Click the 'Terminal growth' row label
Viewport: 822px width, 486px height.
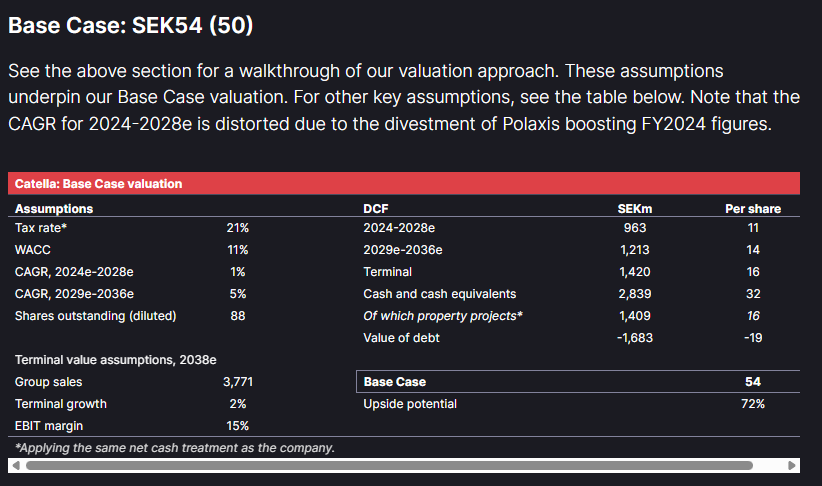point(61,404)
